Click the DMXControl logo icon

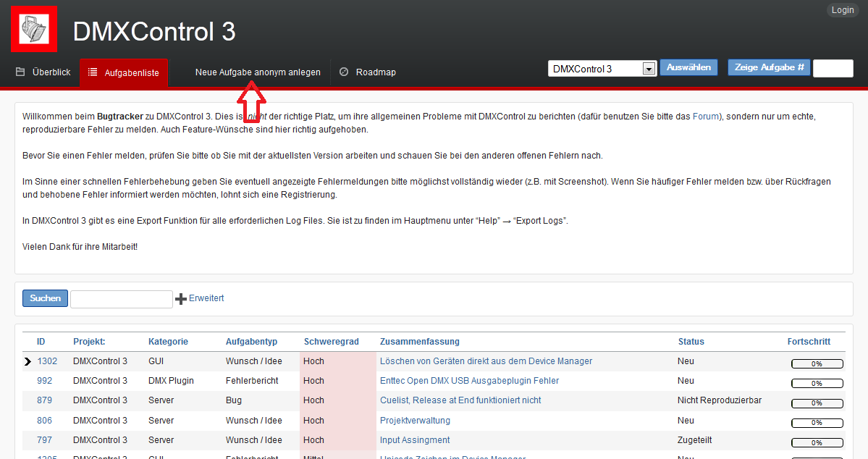click(x=34, y=29)
